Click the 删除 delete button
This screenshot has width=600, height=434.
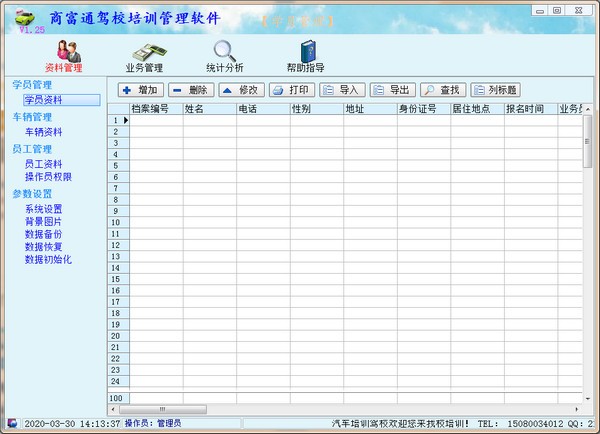(190, 90)
